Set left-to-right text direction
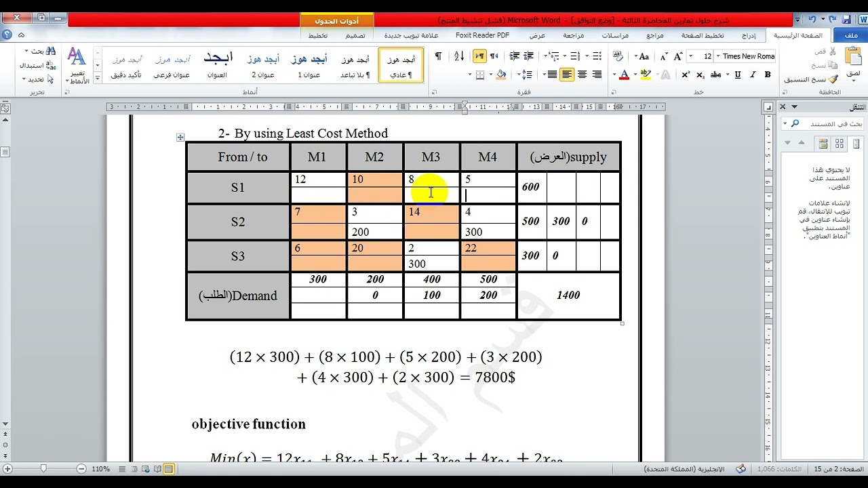This screenshot has height=488, width=868. pyautogui.click(x=480, y=56)
